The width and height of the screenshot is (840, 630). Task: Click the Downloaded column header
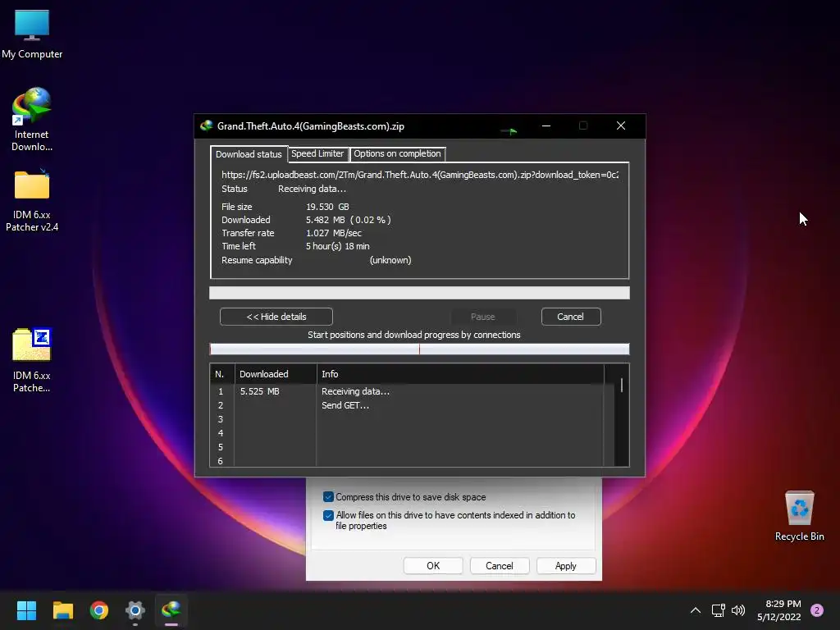click(x=276, y=374)
